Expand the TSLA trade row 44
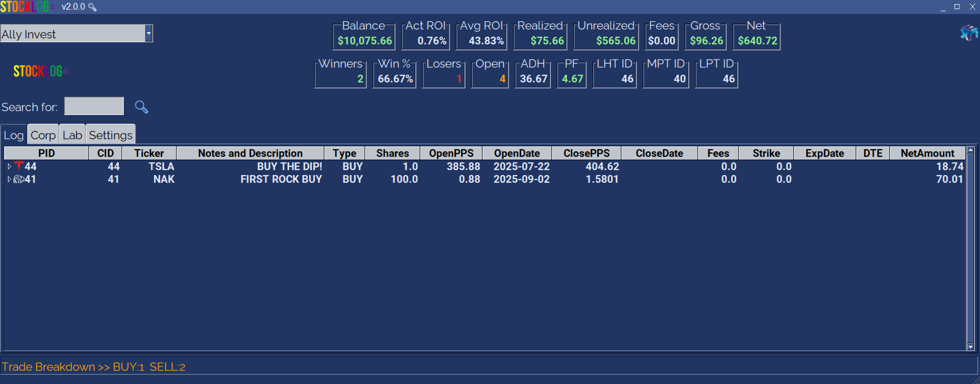This screenshot has height=384, width=980. pyautogui.click(x=9, y=166)
